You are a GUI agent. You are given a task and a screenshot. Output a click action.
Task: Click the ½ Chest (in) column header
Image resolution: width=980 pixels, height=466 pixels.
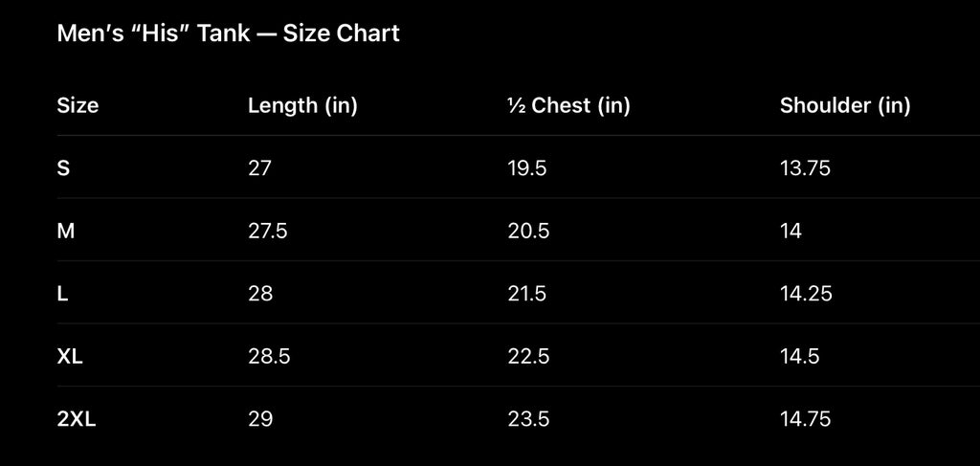(x=568, y=105)
